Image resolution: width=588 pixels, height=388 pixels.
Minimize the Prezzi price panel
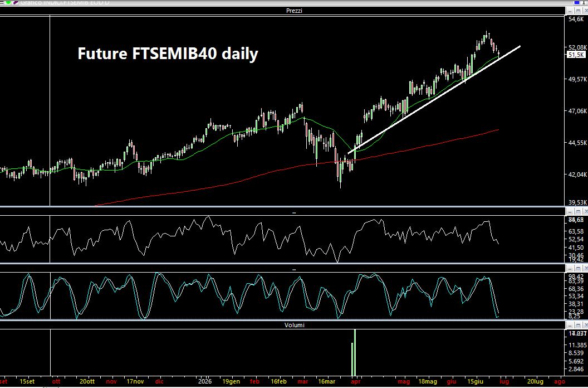(571, 11)
